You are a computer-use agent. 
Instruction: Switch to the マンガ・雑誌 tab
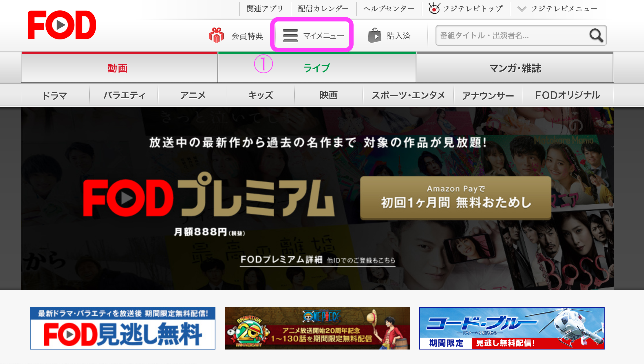(x=515, y=68)
